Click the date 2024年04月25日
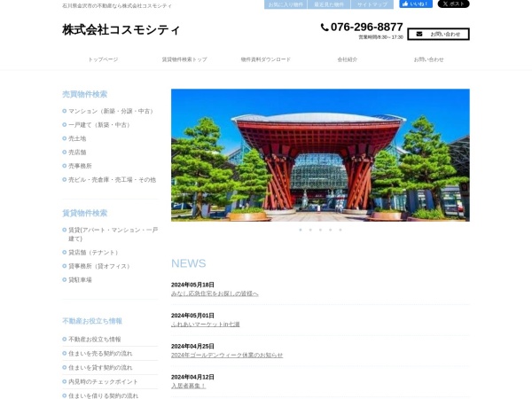 tap(192, 346)
